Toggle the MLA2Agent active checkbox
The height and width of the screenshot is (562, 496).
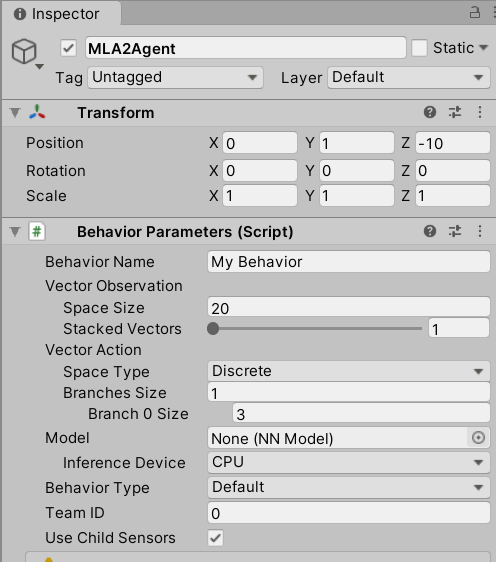tap(68, 48)
